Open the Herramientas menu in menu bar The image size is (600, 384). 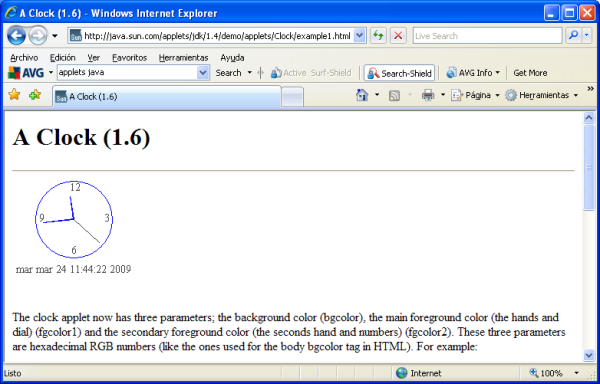coord(183,58)
